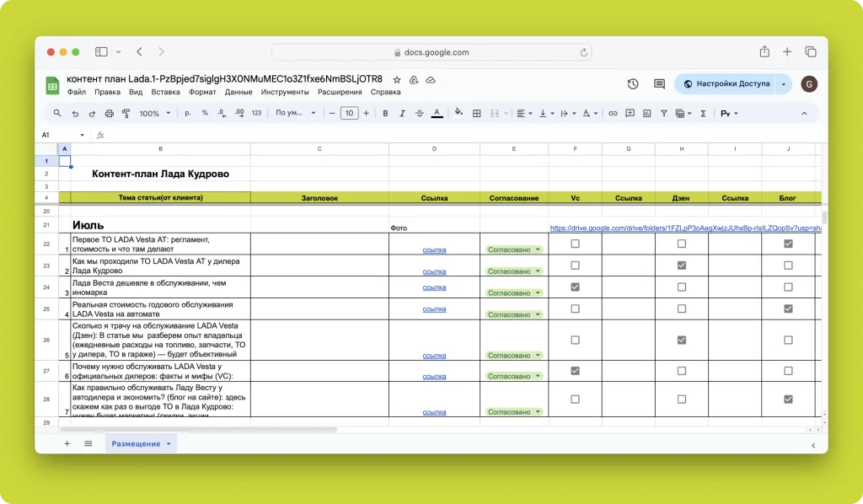Star this document
The image size is (863, 504).
pyautogui.click(x=397, y=80)
